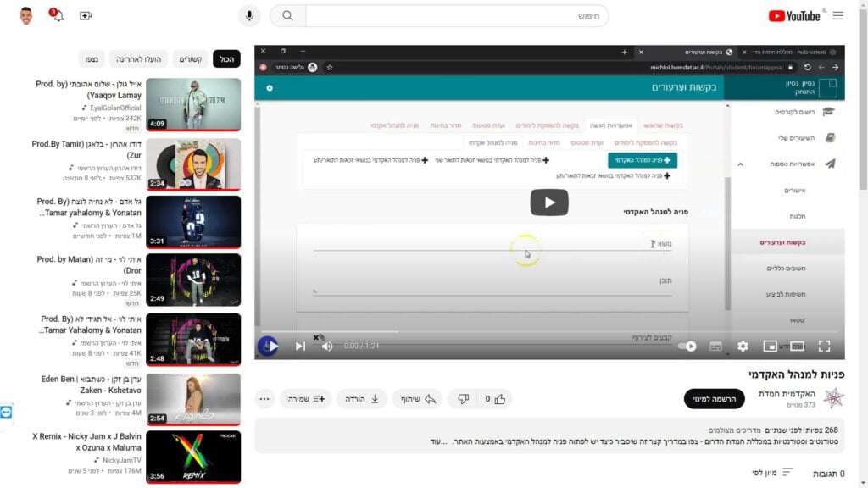Viewport: 868px width, 488px height.
Task: Toggle the miniplayer button
Action: [x=770, y=346]
